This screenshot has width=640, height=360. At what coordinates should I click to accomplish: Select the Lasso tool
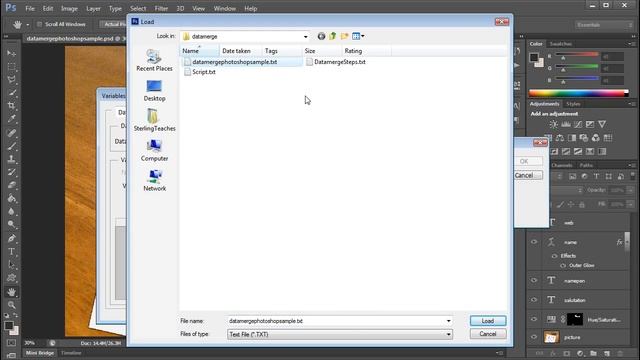click(x=11, y=80)
